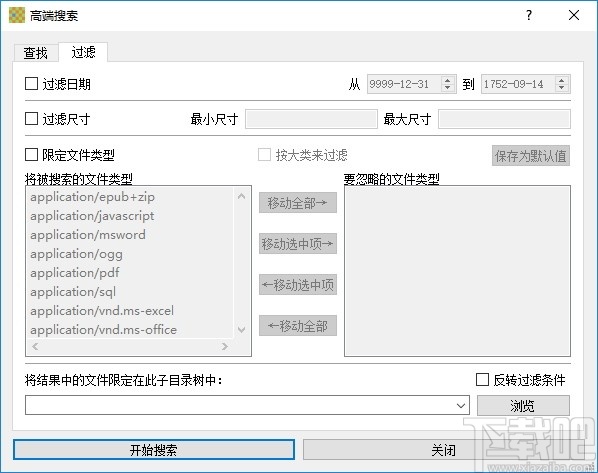Select application/sql in the list

131,292
